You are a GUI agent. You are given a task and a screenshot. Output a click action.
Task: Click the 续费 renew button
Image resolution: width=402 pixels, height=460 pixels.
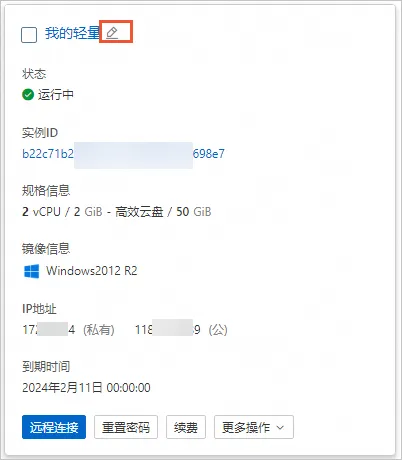(x=186, y=427)
